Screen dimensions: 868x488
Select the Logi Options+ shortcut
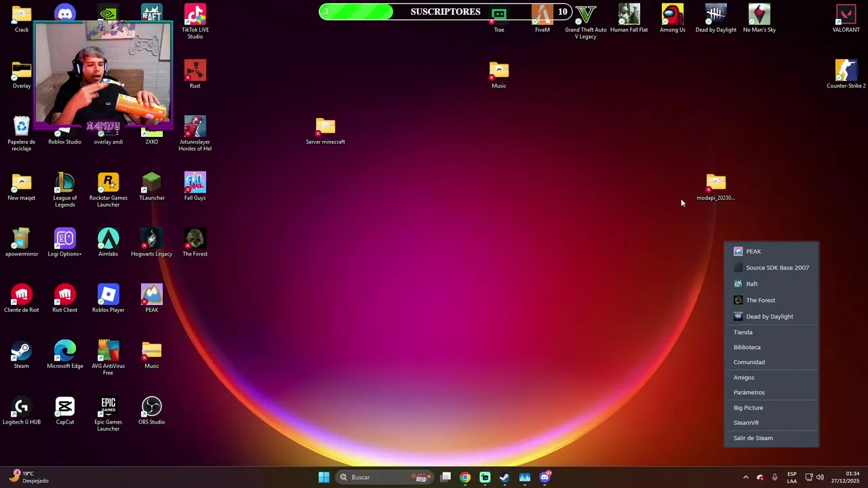point(65,243)
